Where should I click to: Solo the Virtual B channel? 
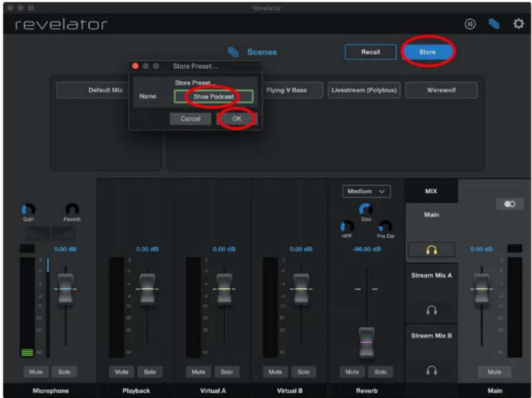coord(303,372)
